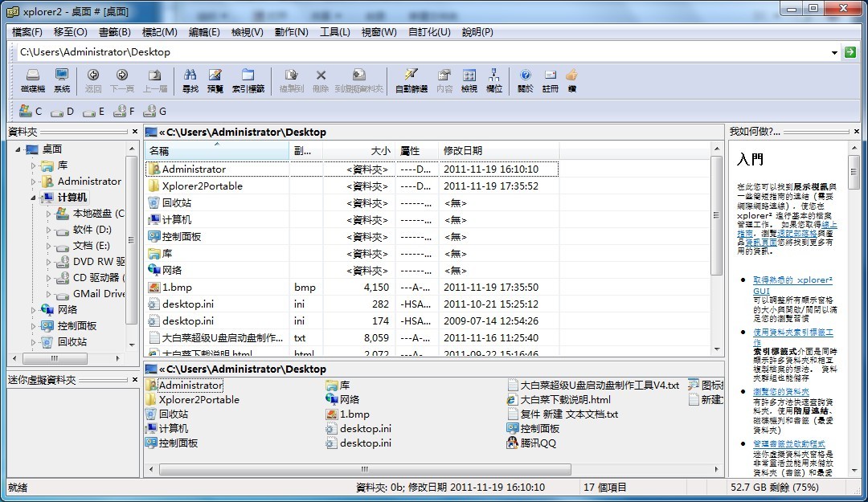Click the 索引標籤 tabs toolbar icon

coord(248,80)
